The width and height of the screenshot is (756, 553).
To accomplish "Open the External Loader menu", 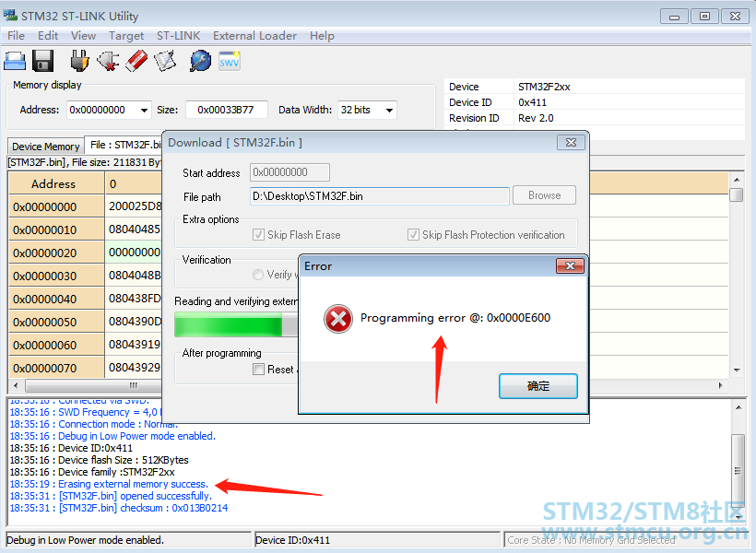I will 254,36.
